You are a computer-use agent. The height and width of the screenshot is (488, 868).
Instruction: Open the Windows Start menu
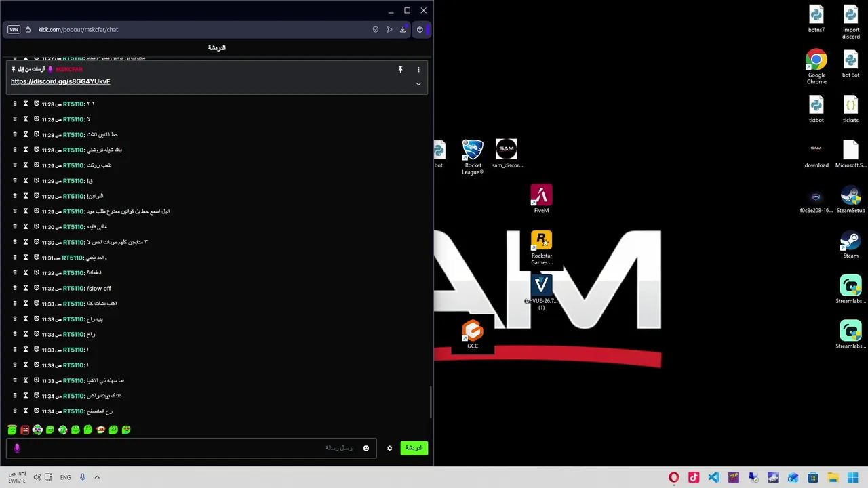[x=853, y=478]
